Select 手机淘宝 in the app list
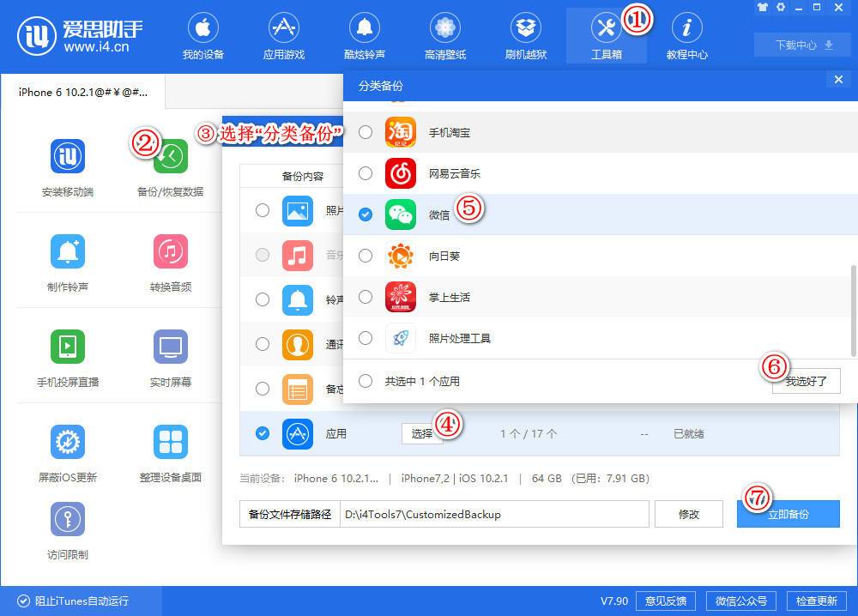The height and width of the screenshot is (616, 858). tap(365, 132)
